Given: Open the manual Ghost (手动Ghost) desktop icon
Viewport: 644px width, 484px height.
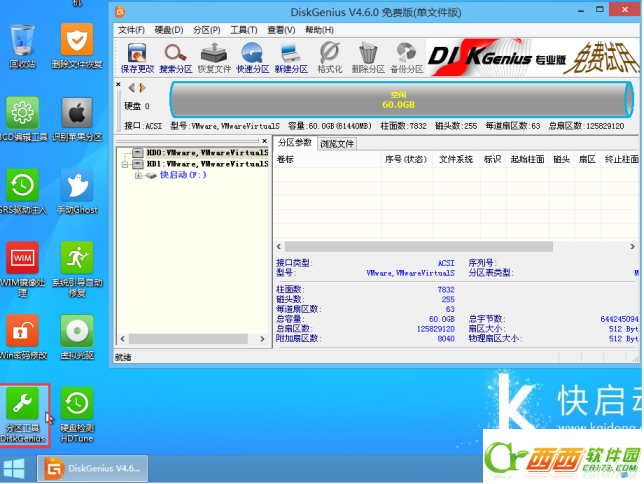Looking at the screenshot, I should point(77,192).
